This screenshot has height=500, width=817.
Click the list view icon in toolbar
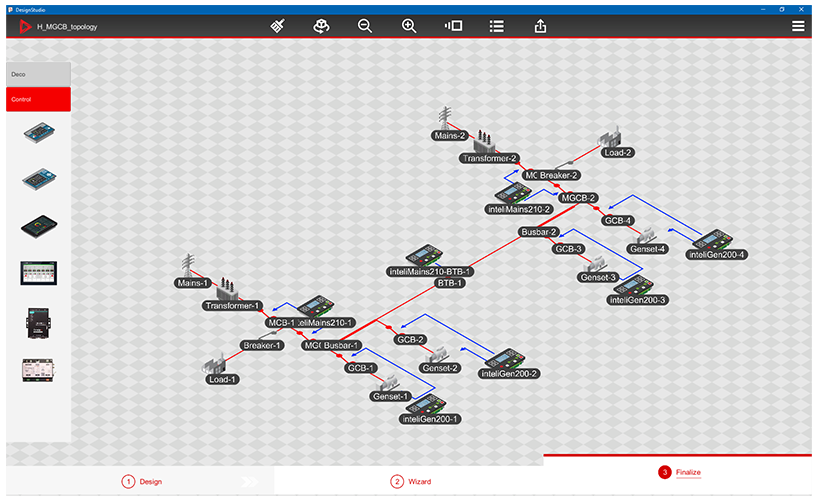click(x=496, y=27)
